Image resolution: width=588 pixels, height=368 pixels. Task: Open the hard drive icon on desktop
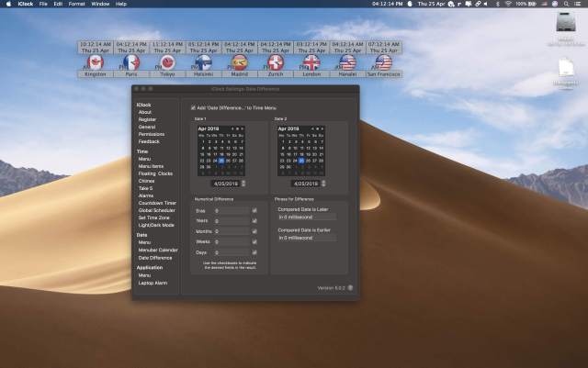coord(565,22)
